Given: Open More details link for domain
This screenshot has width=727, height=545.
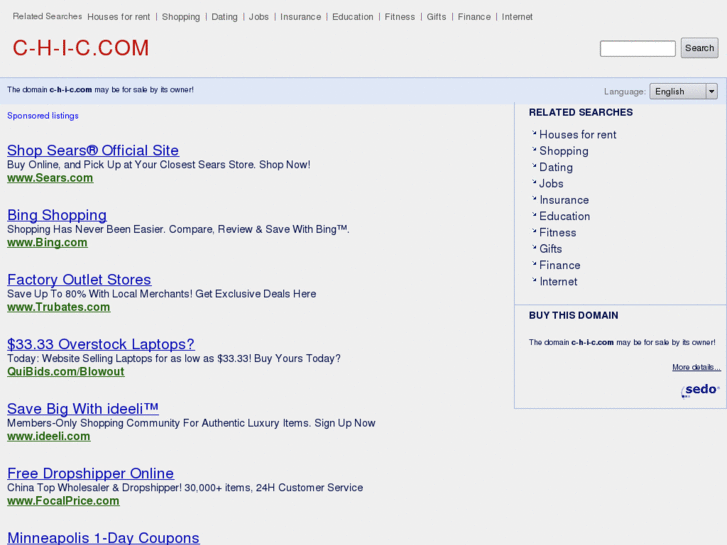Looking at the screenshot, I should click(x=696, y=367).
